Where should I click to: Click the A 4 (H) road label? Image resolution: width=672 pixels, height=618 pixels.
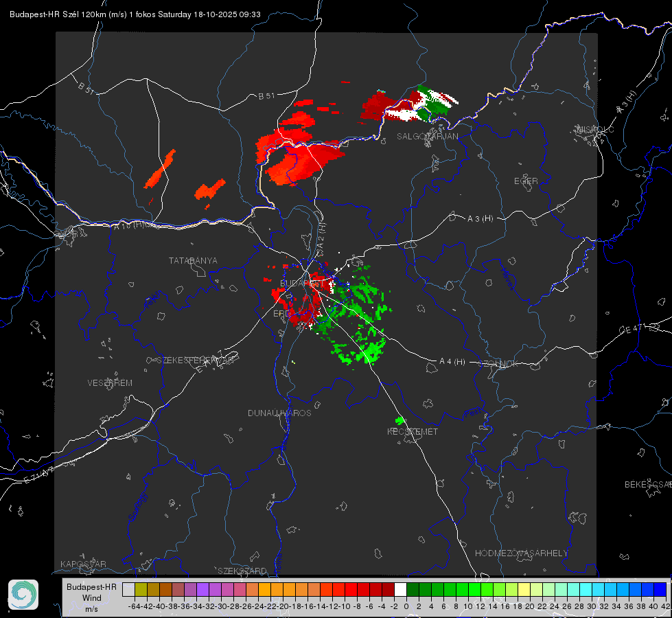click(x=452, y=362)
